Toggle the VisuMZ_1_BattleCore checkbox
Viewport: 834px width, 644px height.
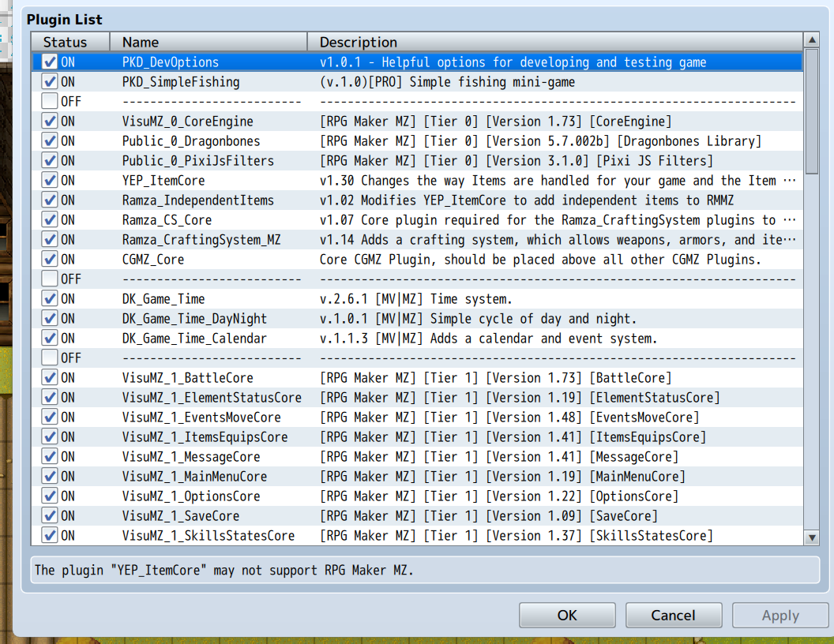[x=50, y=378]
